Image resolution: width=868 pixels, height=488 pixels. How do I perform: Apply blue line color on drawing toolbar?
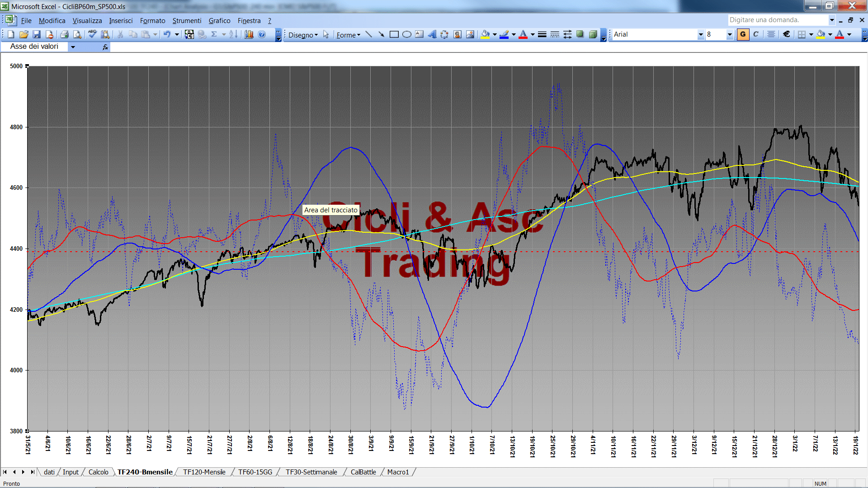pos(504,34)
